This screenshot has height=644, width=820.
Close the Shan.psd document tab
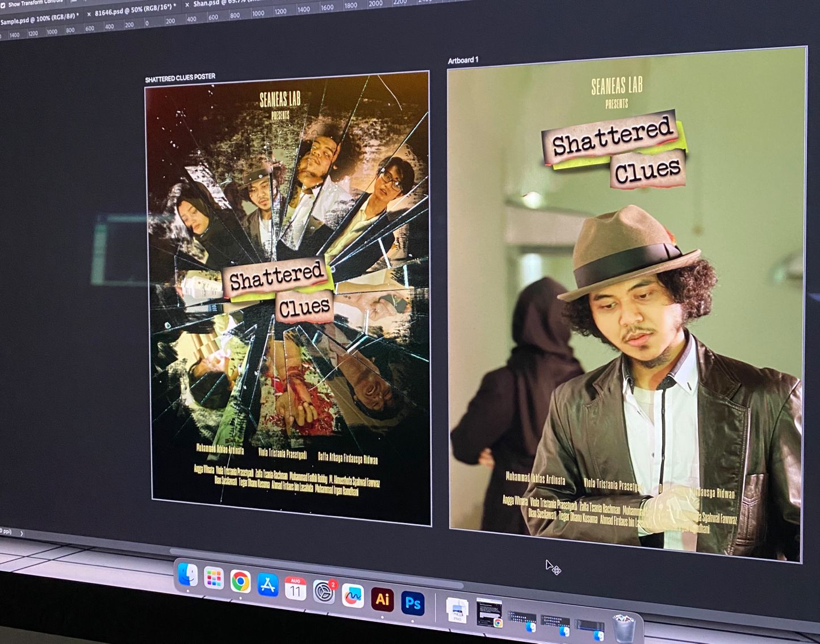187,5
